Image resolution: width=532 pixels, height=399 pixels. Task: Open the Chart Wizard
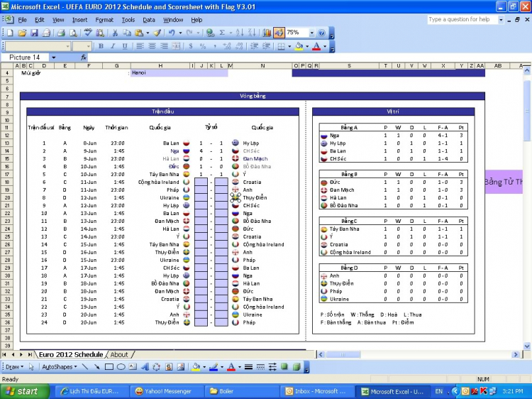click(267, 33)
